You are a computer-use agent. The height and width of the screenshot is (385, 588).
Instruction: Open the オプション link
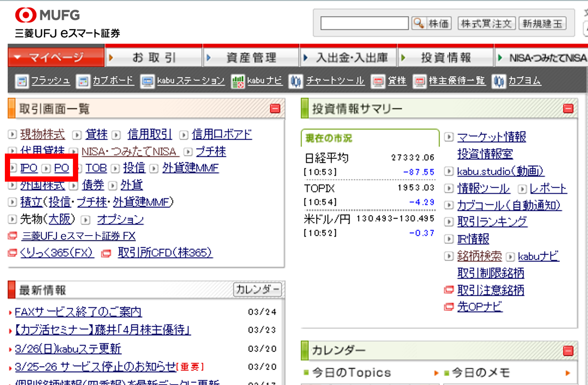[x=120, y=219]
